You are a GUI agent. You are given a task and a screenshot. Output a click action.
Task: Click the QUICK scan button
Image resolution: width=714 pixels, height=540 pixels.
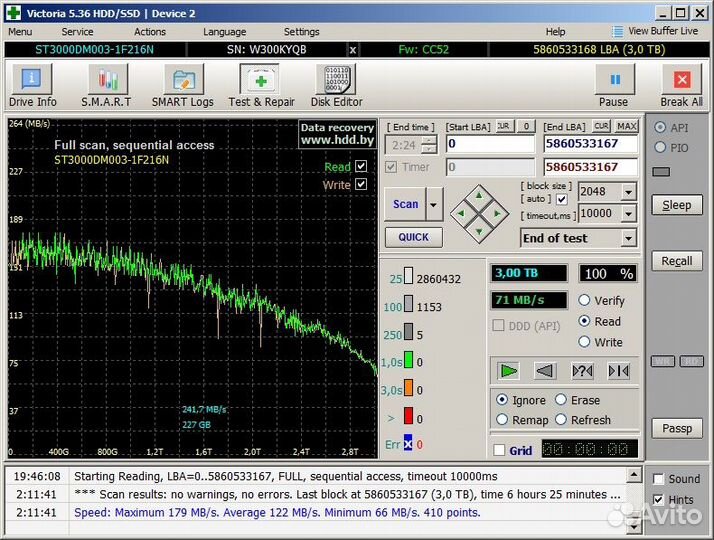413,237
